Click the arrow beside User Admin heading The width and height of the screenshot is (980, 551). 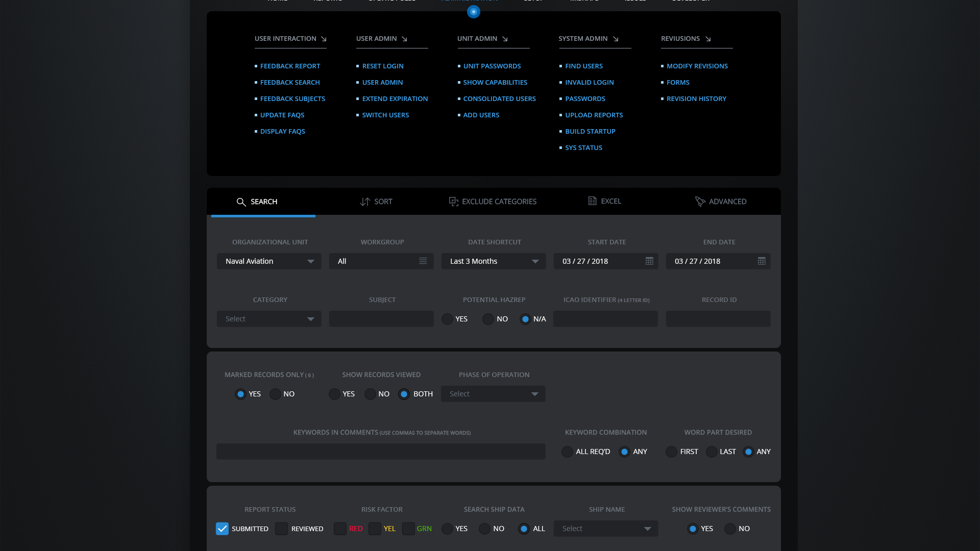404,39
